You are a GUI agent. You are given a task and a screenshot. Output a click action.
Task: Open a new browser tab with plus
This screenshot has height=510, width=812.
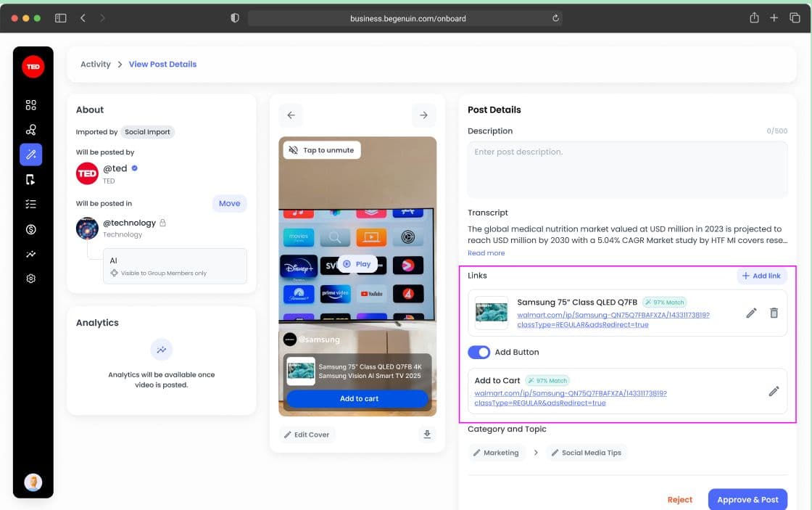[774, 17]
